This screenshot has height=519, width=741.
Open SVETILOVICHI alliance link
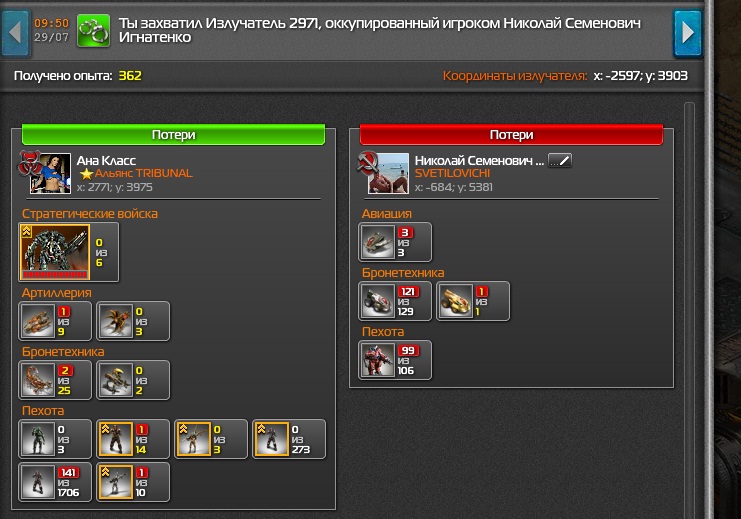point(452,173)
